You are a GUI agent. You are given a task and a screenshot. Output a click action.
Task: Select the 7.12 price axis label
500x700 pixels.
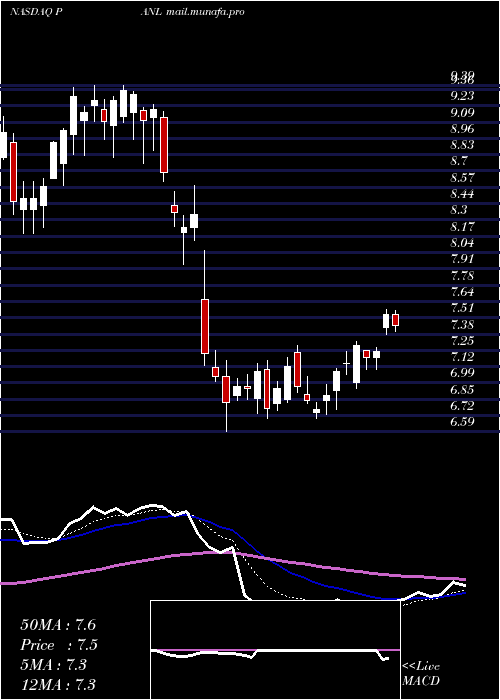(462, 357)
